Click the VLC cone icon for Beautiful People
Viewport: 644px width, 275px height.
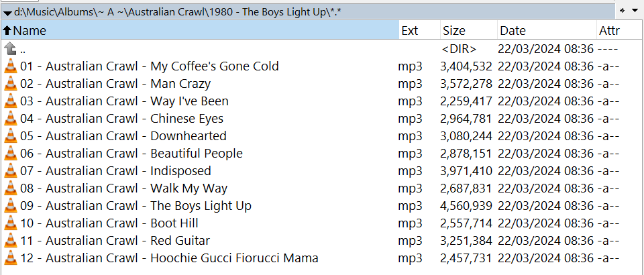tap(11, 154)
